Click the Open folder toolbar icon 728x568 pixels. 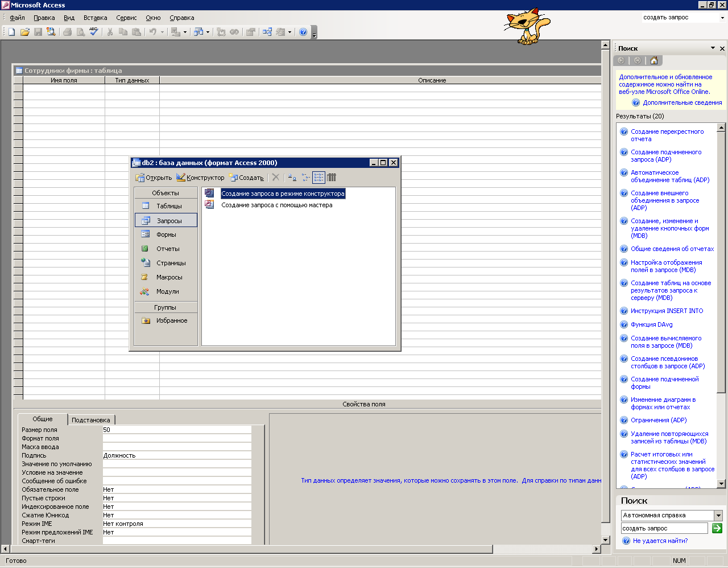click(x=24, y=32)
